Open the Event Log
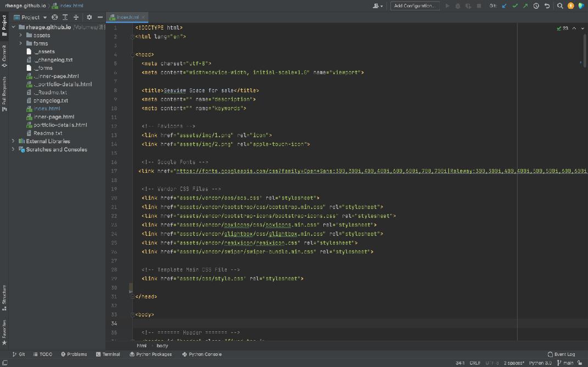588x367 pixels. coord(562,354)
